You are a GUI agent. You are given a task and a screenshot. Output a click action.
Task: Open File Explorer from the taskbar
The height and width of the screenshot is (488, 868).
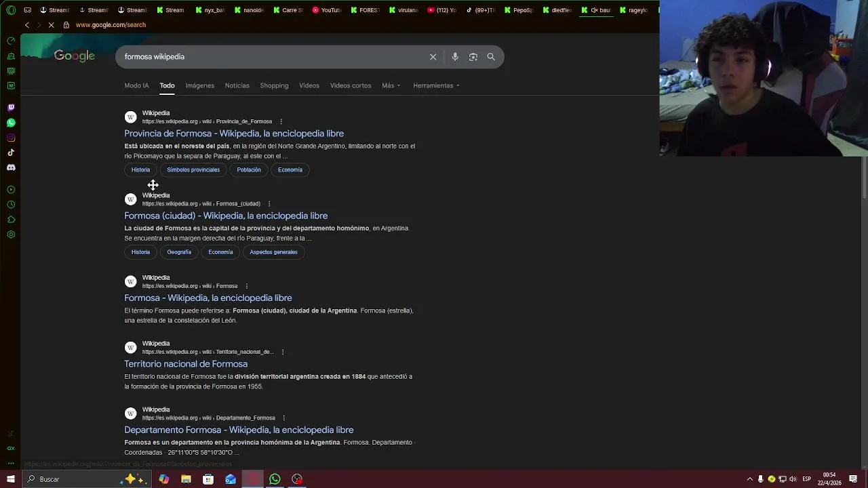point(186,479)
